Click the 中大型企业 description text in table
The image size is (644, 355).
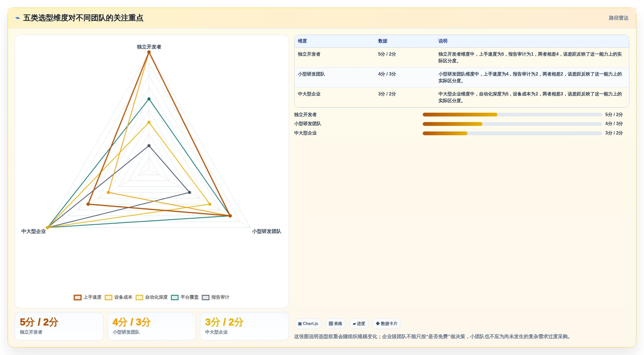(x=530, y=97)
